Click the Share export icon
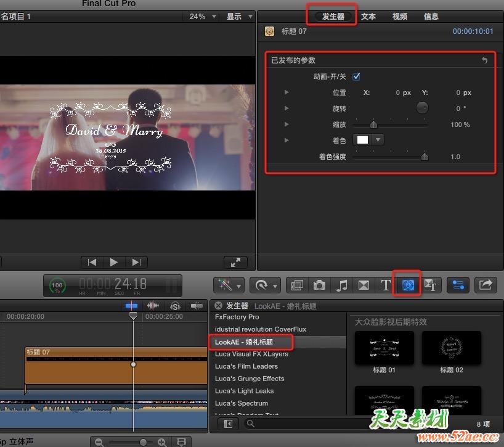504x447 pixels. [x=486, y=285]
